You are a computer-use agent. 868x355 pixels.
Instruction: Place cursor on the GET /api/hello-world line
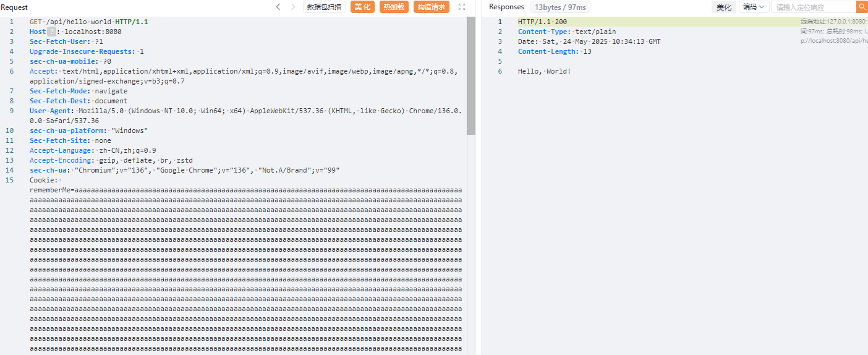[88, 22]
